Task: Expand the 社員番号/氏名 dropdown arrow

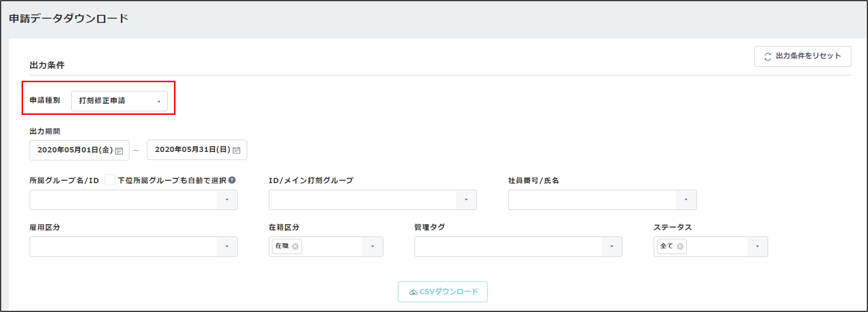Action: [686, 200]
